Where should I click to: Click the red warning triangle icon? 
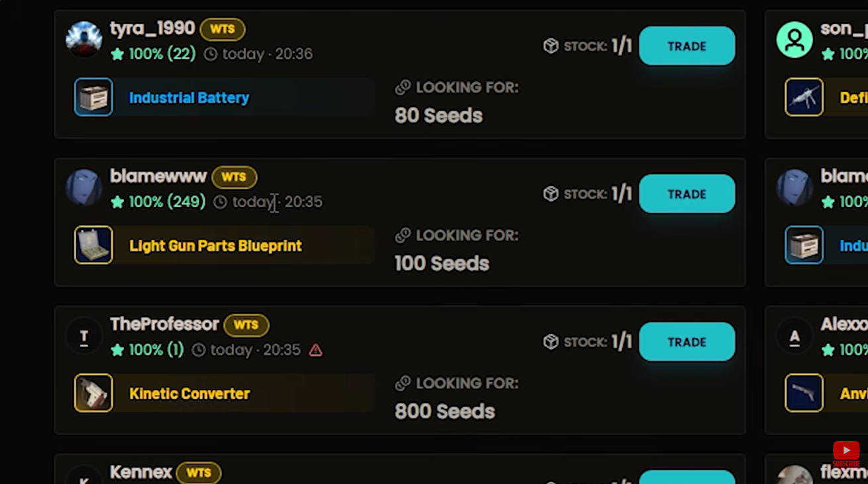tap(316, 350)
